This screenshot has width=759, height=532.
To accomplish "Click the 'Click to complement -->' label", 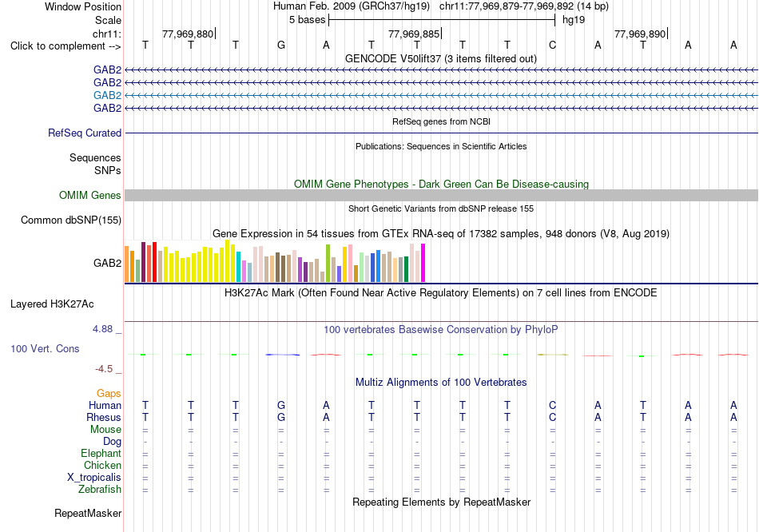I will click(x=66, y=46).
